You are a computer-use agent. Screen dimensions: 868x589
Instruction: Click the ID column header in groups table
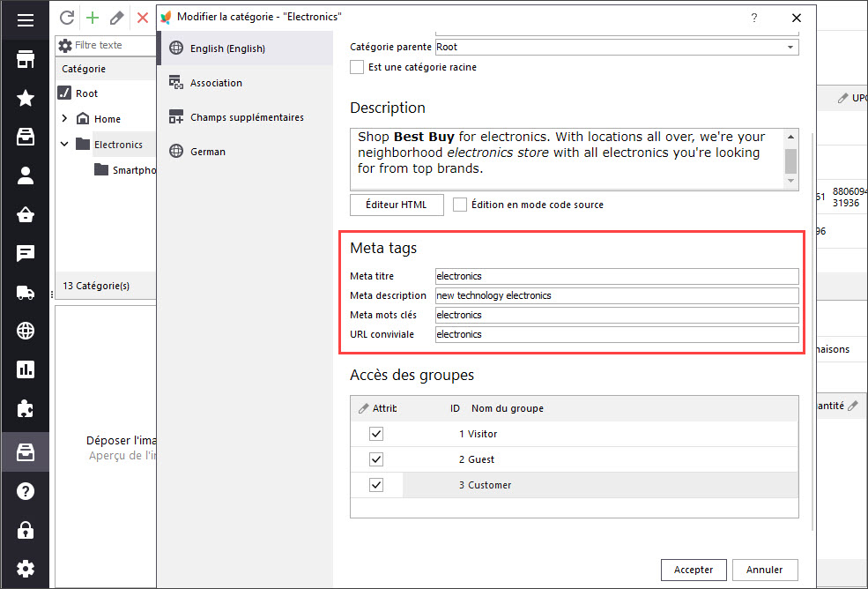point(455,408)
